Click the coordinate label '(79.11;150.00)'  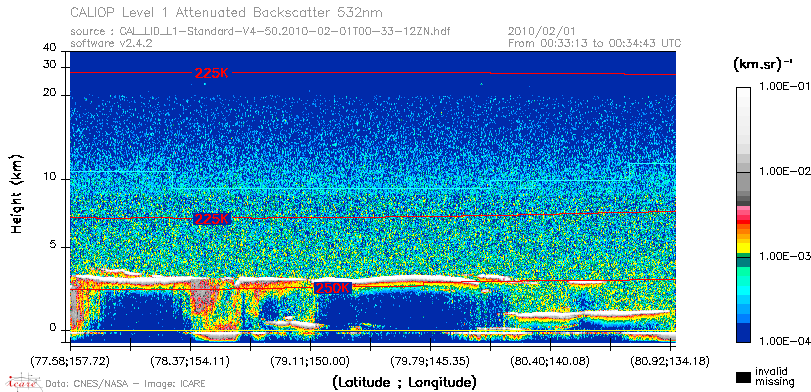pos(310,360)
